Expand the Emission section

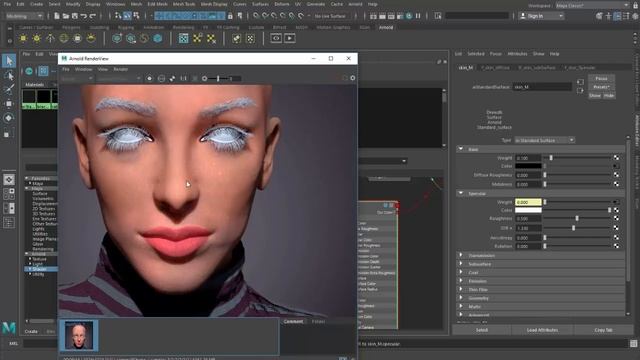coord(461,281)
